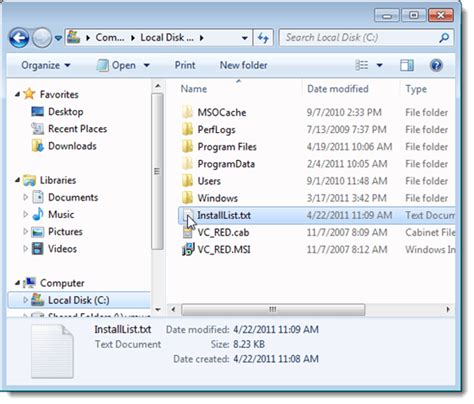Open Help with the question mark icon
The image size is (474, 404).
(x=436, y=65)
